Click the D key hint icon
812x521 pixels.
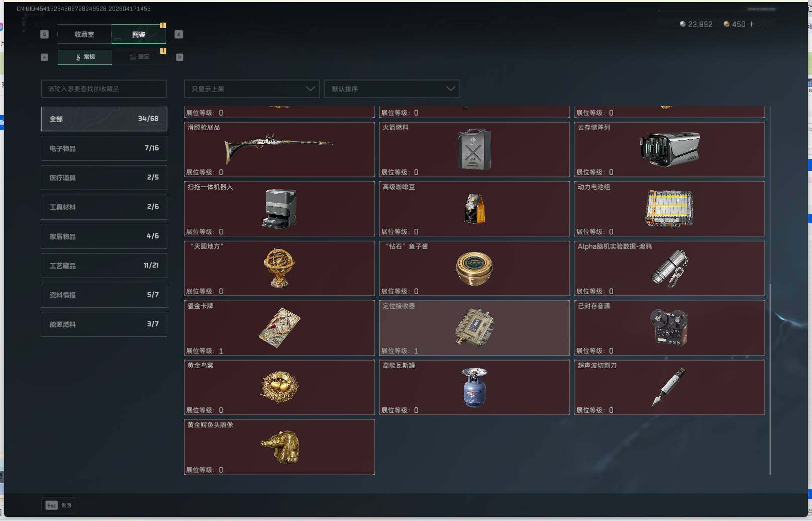point(179,57)
